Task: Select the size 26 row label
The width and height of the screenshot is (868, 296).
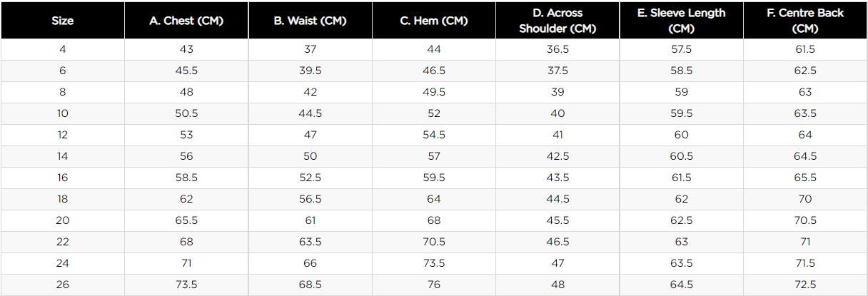Action: pyautogui.click(x=62, y=285)
